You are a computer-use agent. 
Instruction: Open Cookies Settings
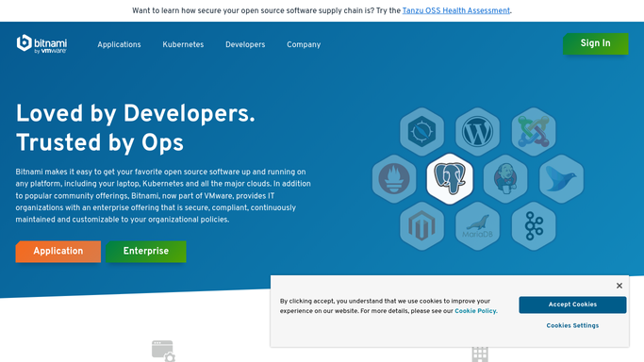click(x=572, y=325)
